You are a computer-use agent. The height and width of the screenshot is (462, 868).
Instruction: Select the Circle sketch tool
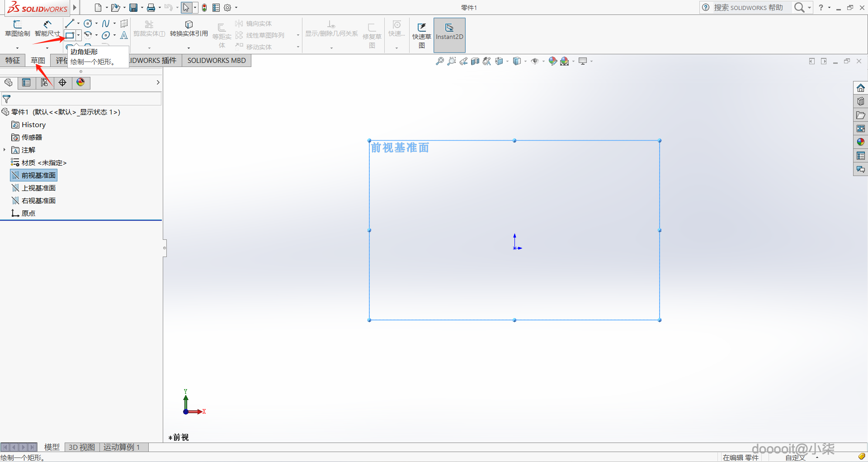(x=88, y=24)
